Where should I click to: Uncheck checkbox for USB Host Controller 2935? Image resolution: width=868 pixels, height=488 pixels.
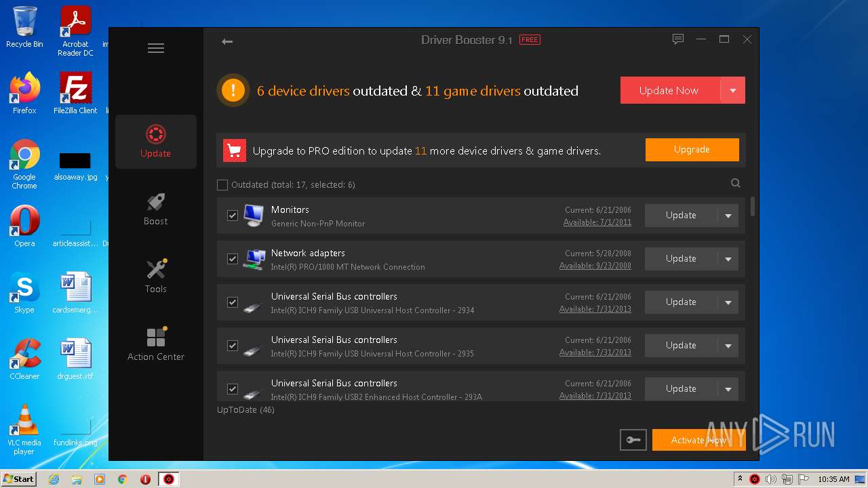tap(233, 346)
